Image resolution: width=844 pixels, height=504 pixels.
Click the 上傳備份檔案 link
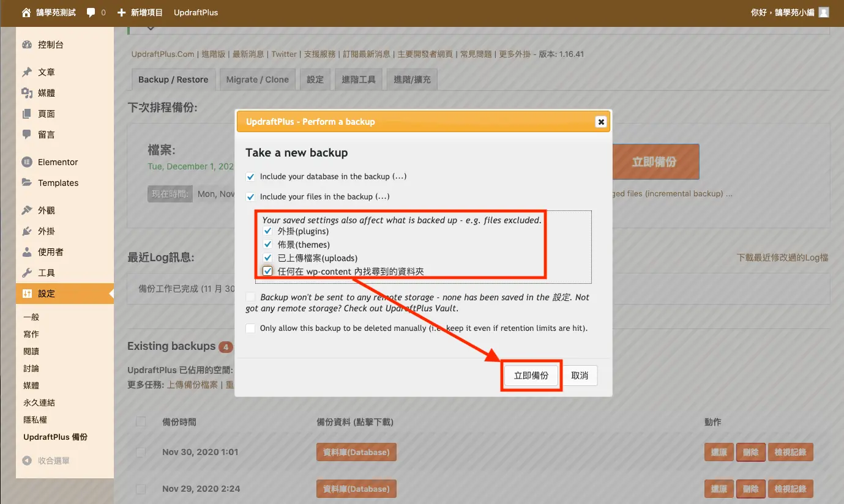pyautogui.click(x=193, y=385)
